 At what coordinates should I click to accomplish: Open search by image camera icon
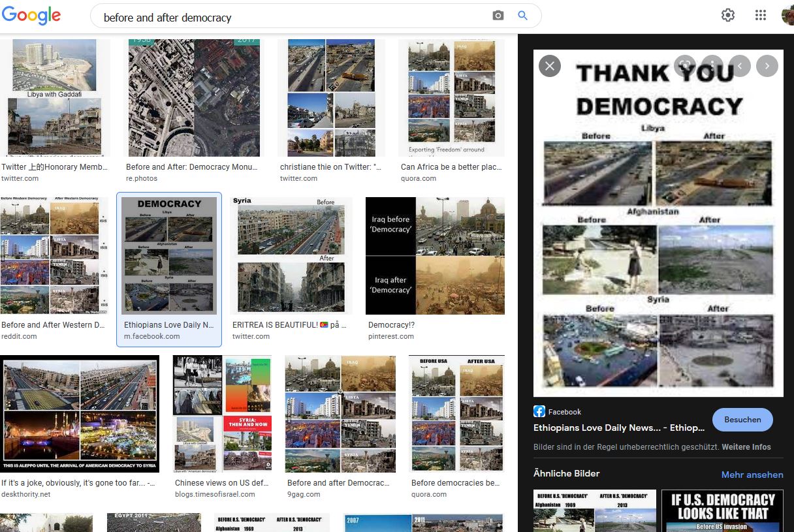(498, 16)
